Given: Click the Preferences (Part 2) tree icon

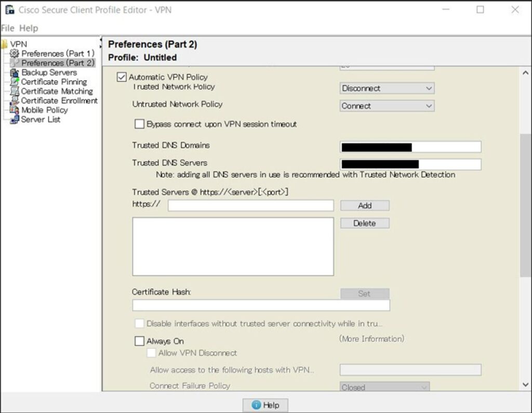Looking at the screenshot, I should pyautogui.click(x=14, y=63).
